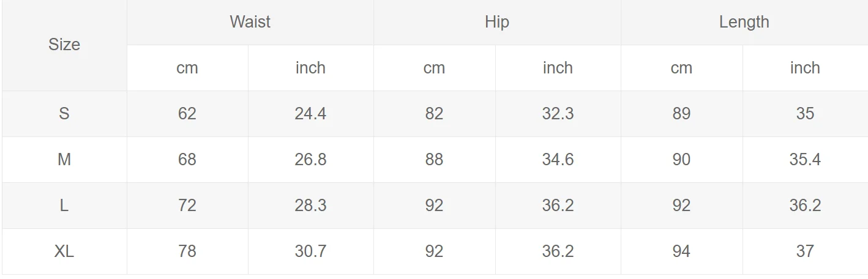
Task: Click the Size column header
Action: pyautogui.click(x=64, y=45)
